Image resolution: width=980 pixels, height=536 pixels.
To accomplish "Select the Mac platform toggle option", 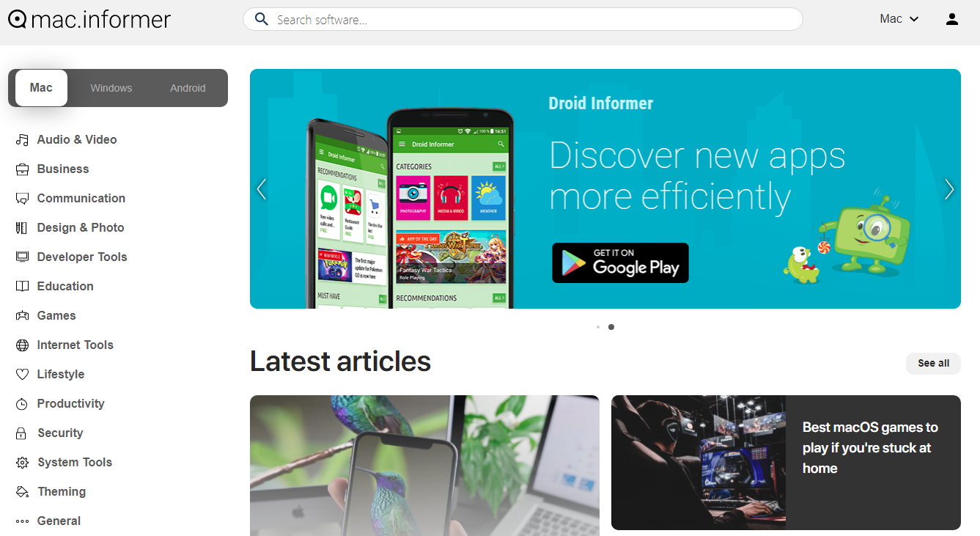I will click(41, 88).
